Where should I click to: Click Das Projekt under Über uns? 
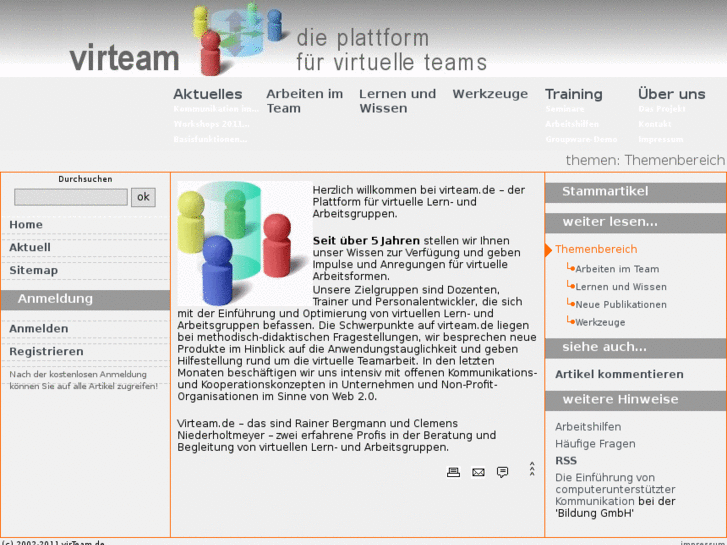tap(662, 109)
